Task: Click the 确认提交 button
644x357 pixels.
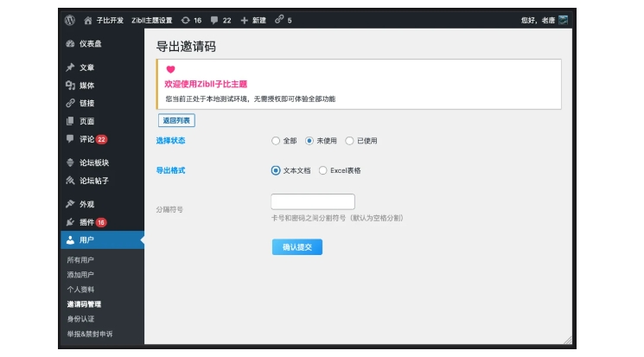Action: click(297, 247)
